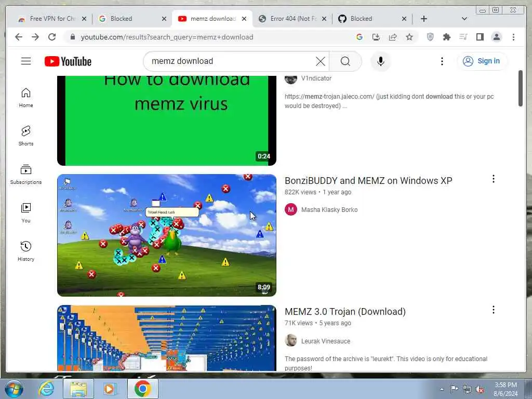The height and width of the screenshot is (399, 532).
Task: Click the MEMZ 3.0 Trojan (Download) title
Action: (345, 312)
